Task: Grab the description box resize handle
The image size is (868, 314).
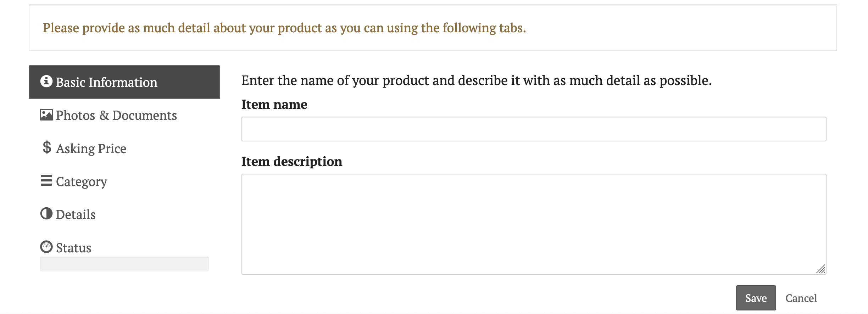Action: (821, 269)
